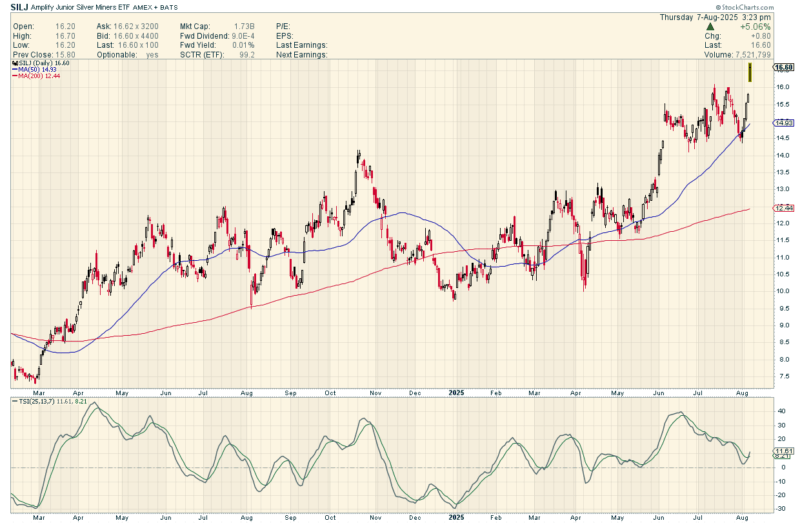Click the 16.60 last price axis tag
This screenshot has width=800, height=523.
(x=785, y=67)
